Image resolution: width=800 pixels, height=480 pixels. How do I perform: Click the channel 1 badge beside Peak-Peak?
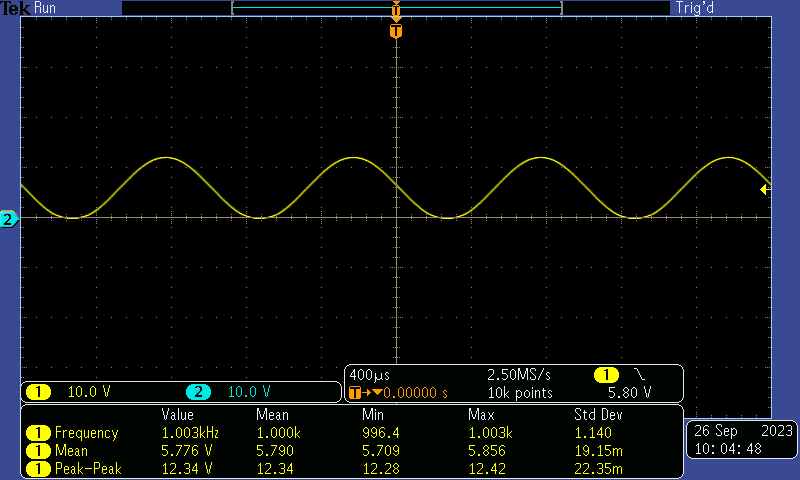click(38, 469)
